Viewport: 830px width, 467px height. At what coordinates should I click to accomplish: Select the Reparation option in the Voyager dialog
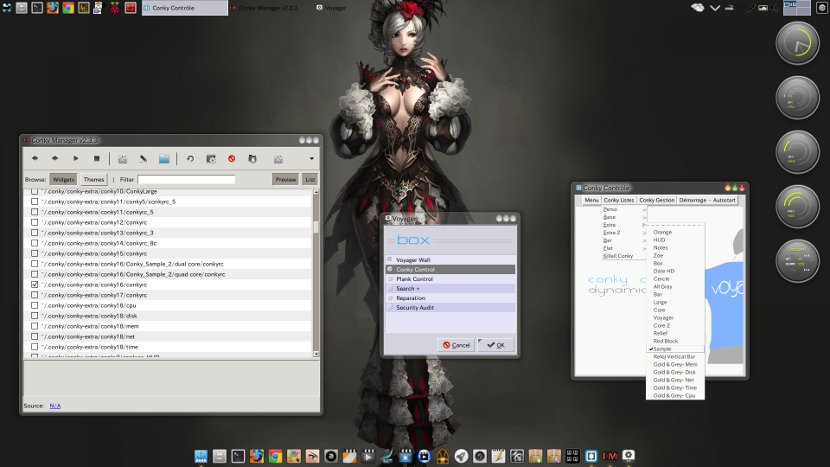(x=450, y=298)
